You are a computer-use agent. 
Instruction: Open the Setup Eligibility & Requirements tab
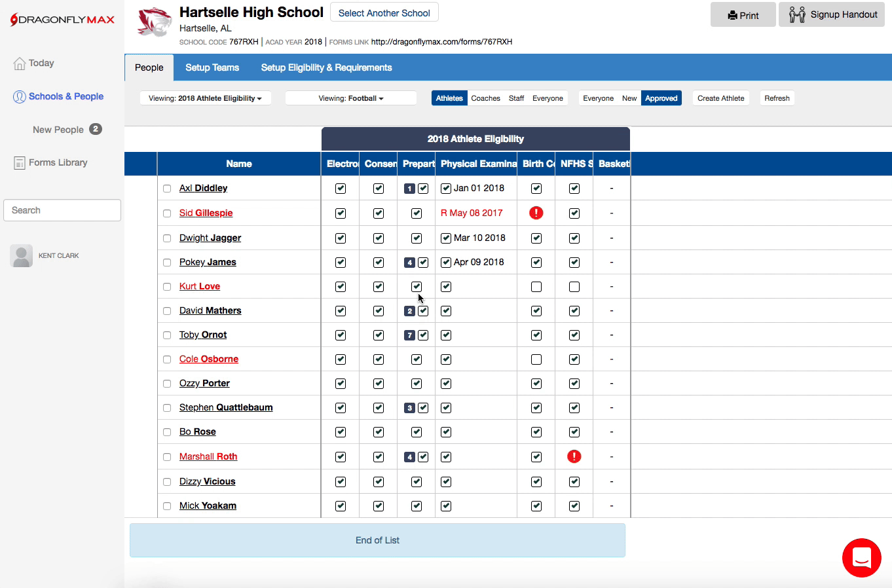coord(326,67)
